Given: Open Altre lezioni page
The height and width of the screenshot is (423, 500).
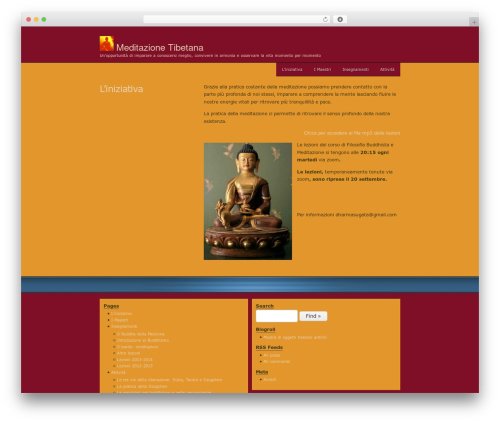Looking at the screenshot, I should [128, 353].
